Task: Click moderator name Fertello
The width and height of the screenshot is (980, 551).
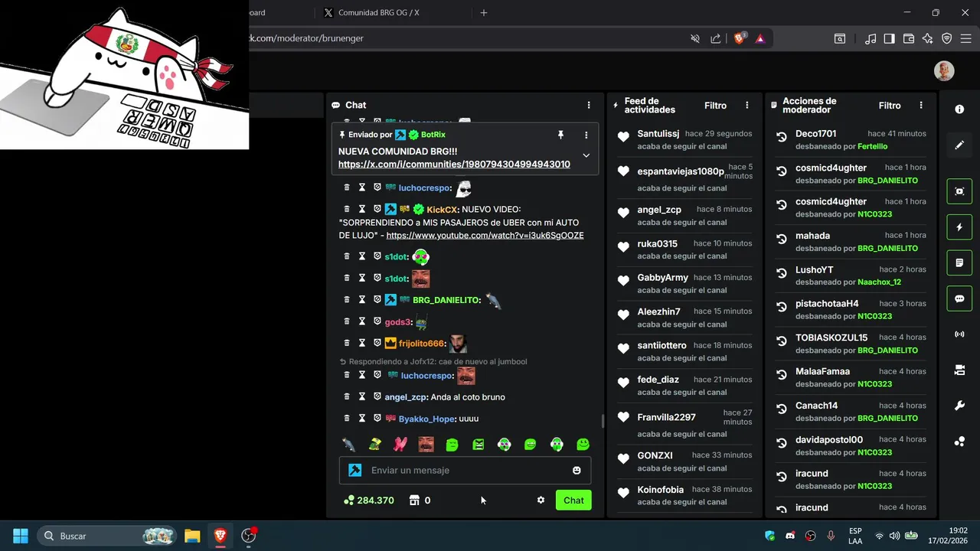Action: point(873,146)
